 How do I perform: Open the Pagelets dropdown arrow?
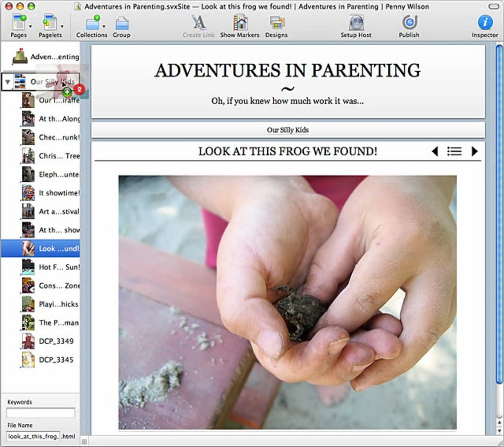(62, 26)
